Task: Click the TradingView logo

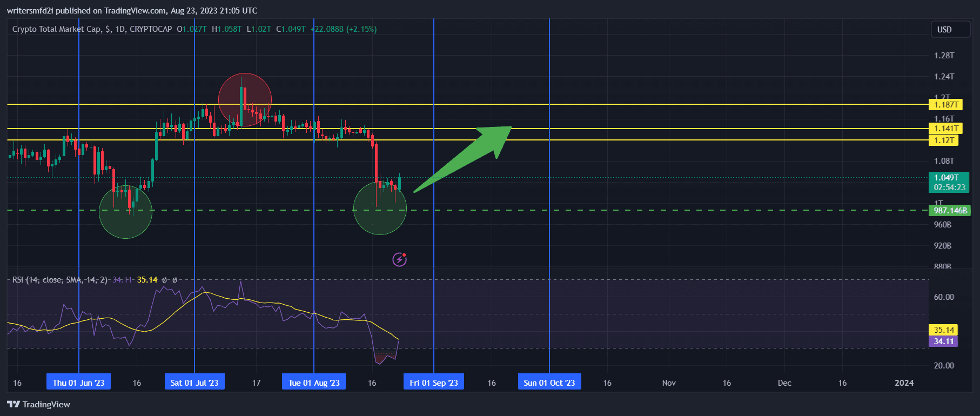Action: (39, 404)
